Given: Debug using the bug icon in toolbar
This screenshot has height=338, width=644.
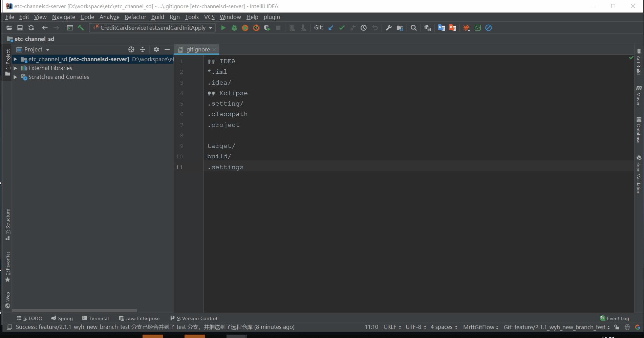Looking at the screenshot, I should (x=234, y=28).
